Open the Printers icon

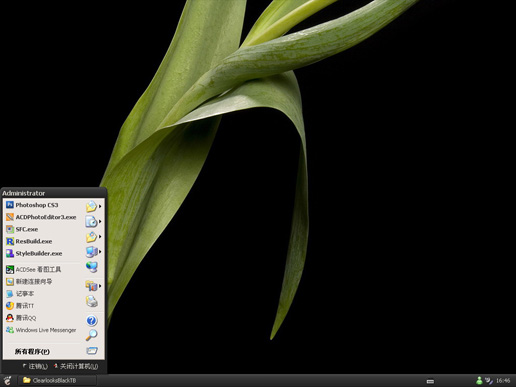coord(91,301)
